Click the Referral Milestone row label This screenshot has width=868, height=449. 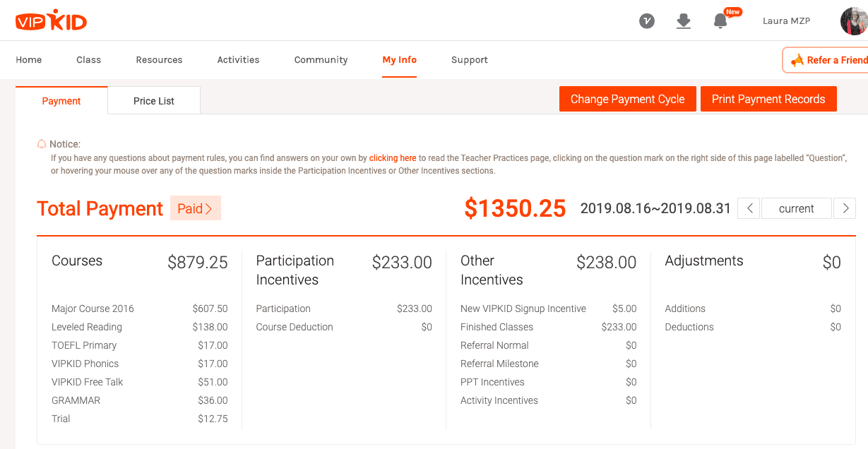pos(499,364)
